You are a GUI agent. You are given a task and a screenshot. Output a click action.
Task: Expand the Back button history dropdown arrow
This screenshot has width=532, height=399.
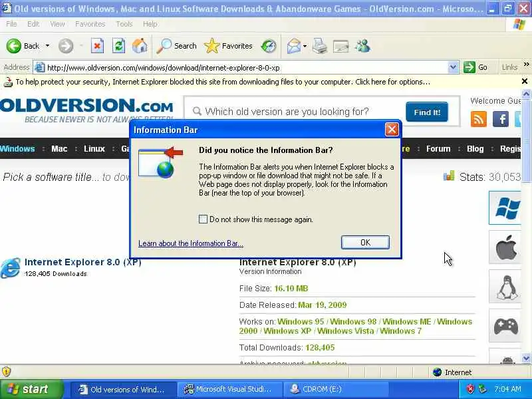[47, 46]
